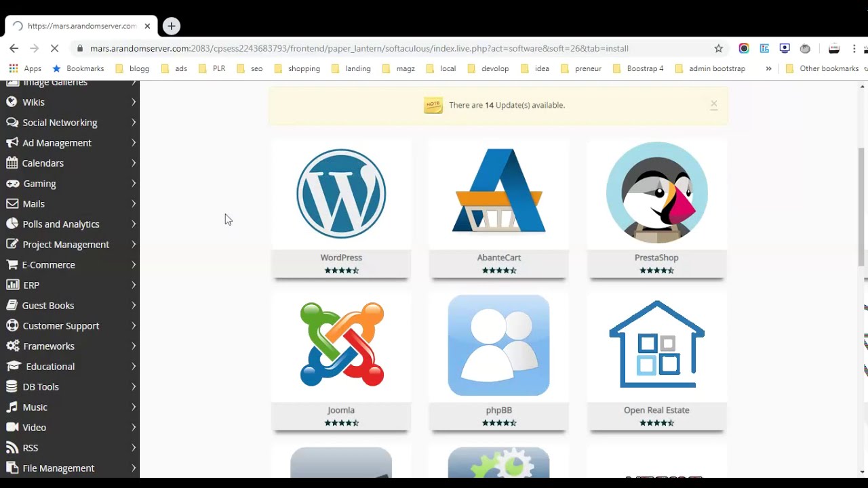This screenshot has width=868, height=488.
Task: Click the AbanteCart name label
Action: (498, 258)
